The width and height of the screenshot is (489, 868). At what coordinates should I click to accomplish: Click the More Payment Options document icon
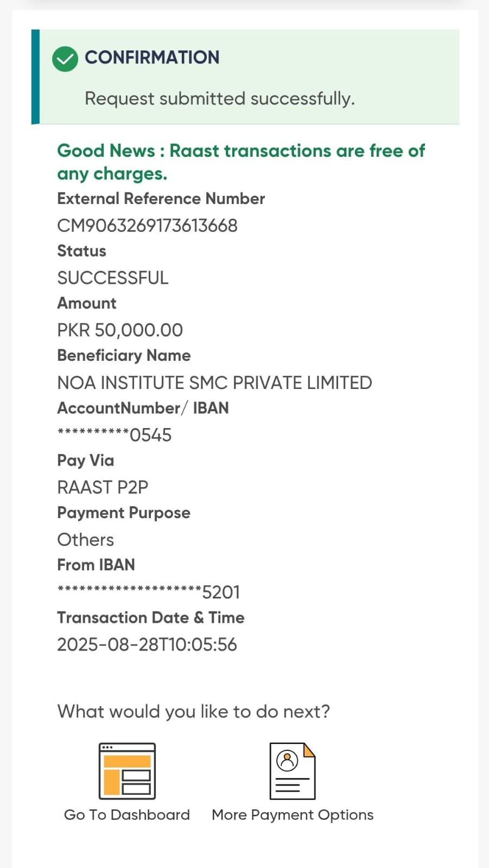pyautogui.click(x=292, y=771)
